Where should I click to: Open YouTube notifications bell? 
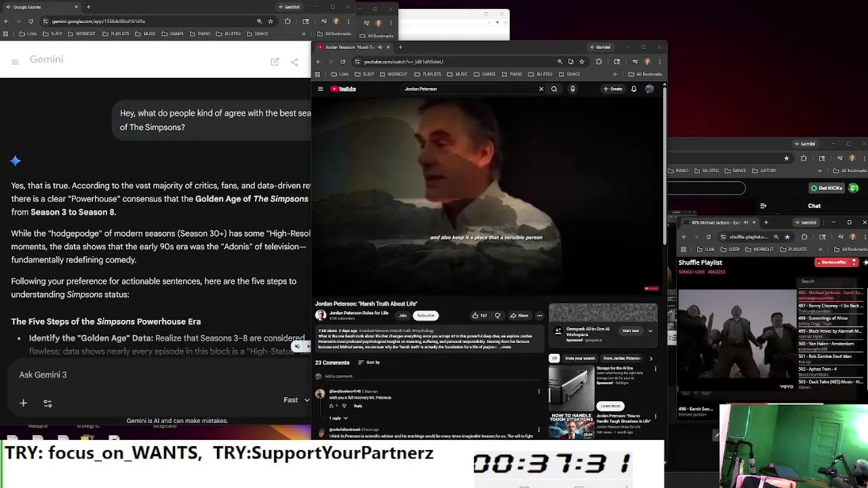tap(633, 89)
